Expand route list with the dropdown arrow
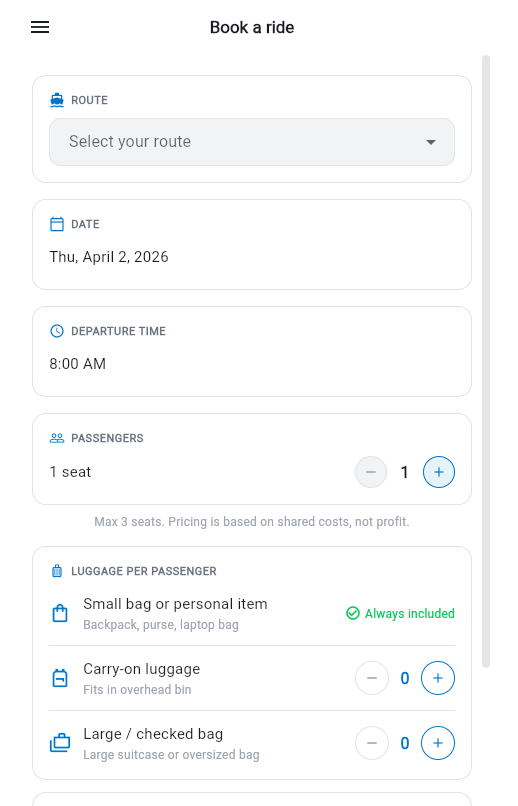Image resolution: width=518 pixels, height=806 pixels. [x=431, y=142]
